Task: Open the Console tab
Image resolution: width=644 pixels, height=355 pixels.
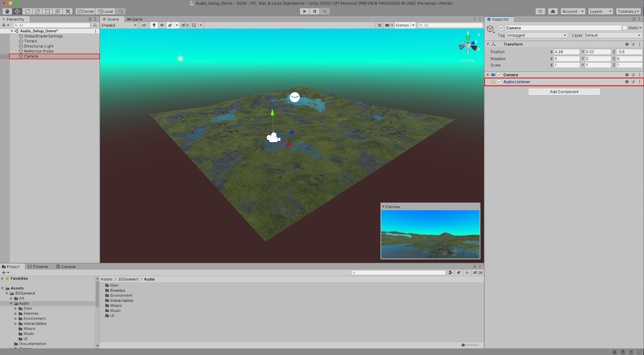Action: (66, 267)
